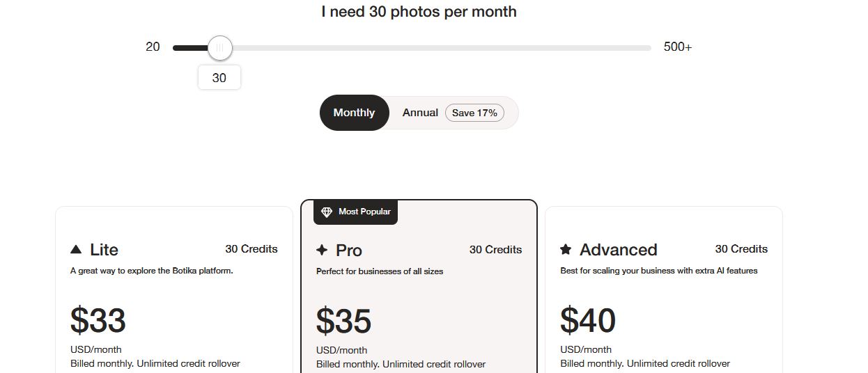Click the 20 minimum slider label

[153, 47]
